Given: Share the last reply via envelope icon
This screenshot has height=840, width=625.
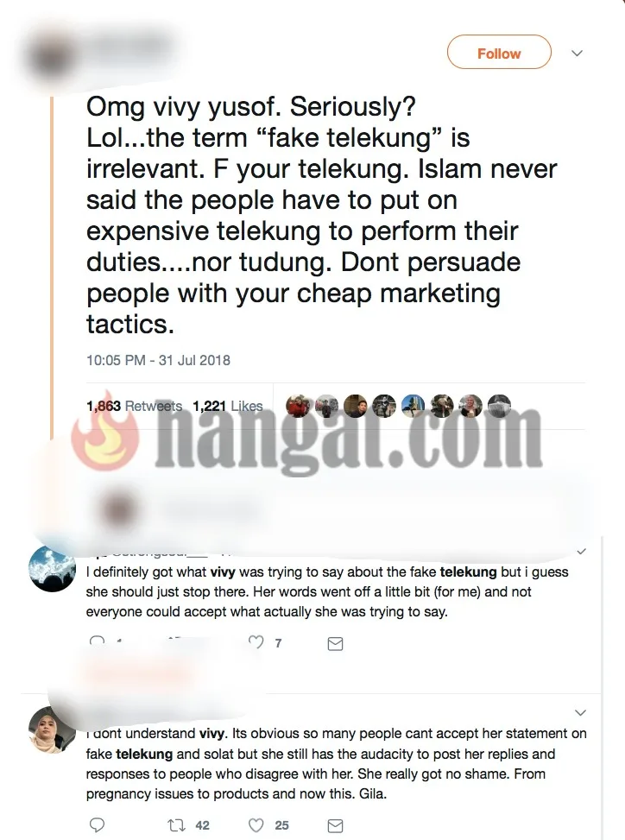Looking at the screenshot, I should (335, 825).
